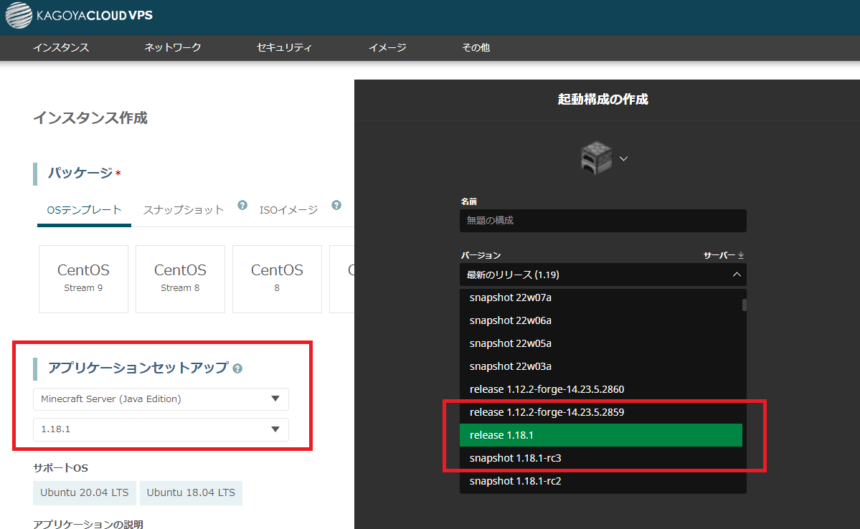Select release 1.12.2-forge-14.23.5.2859
This screenshot has height=529, width=860.
pyautogui.click(x=601, y=412)
